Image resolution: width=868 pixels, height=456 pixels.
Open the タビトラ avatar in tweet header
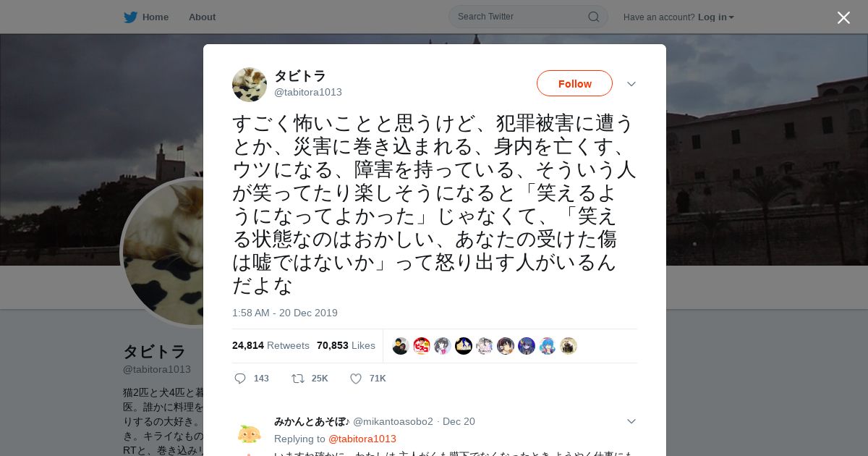point(250,85)
